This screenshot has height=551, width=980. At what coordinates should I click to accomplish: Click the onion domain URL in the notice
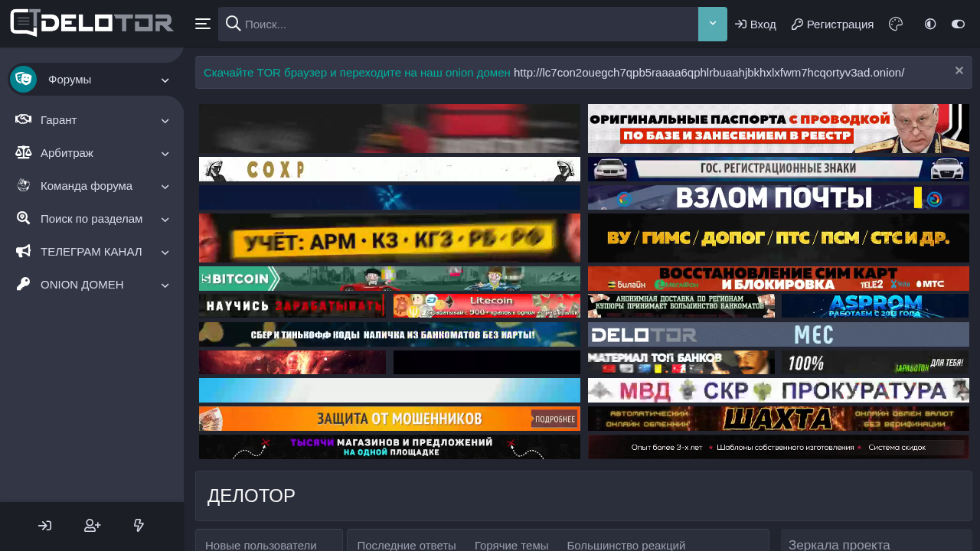click(x=709, y=72)
